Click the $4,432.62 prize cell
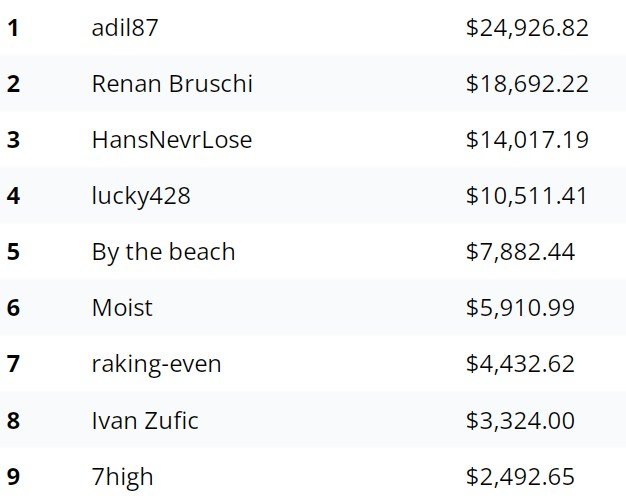The width and height of the screenshot is (626, 498). (520, 364)
